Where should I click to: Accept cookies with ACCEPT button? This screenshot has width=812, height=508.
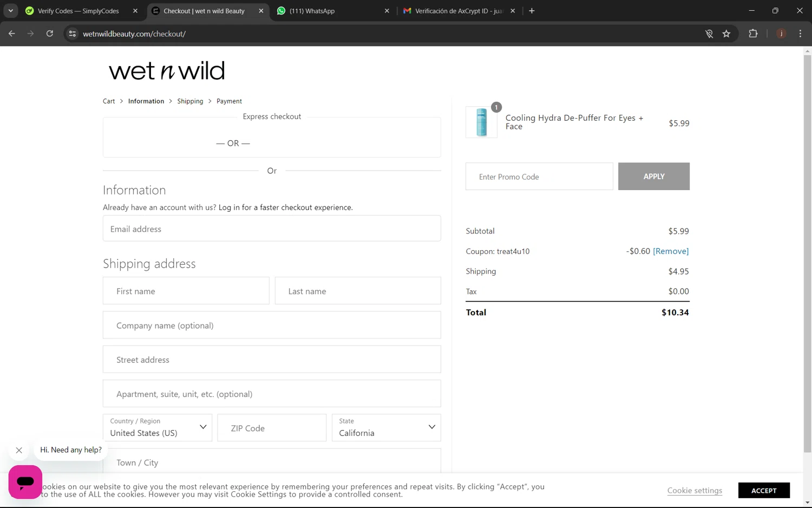764,491
